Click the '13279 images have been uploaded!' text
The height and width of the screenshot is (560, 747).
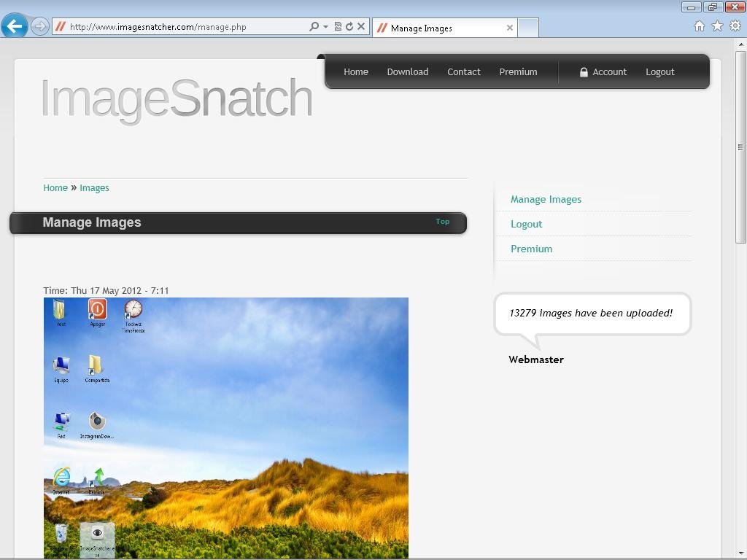click(x=591, y=313)
